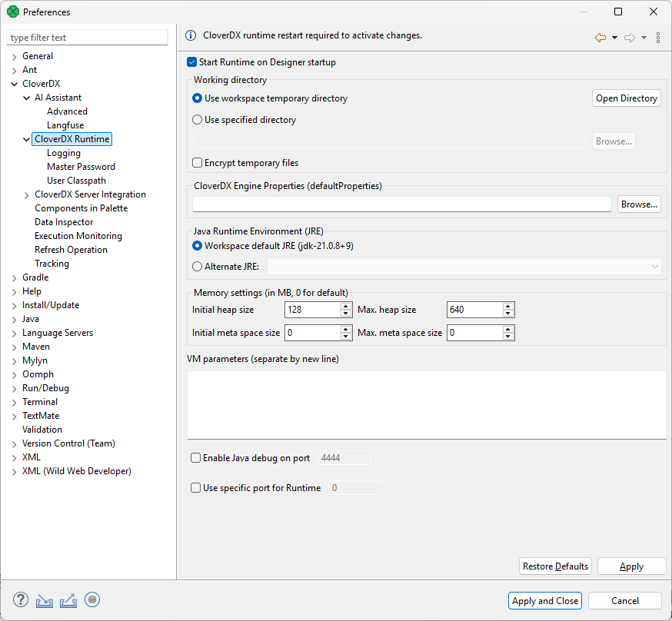Image resolution: width=672 pixels, height=621 pixels.
Task: Open the Alternate JRE combo box
Action: [464, 267]
